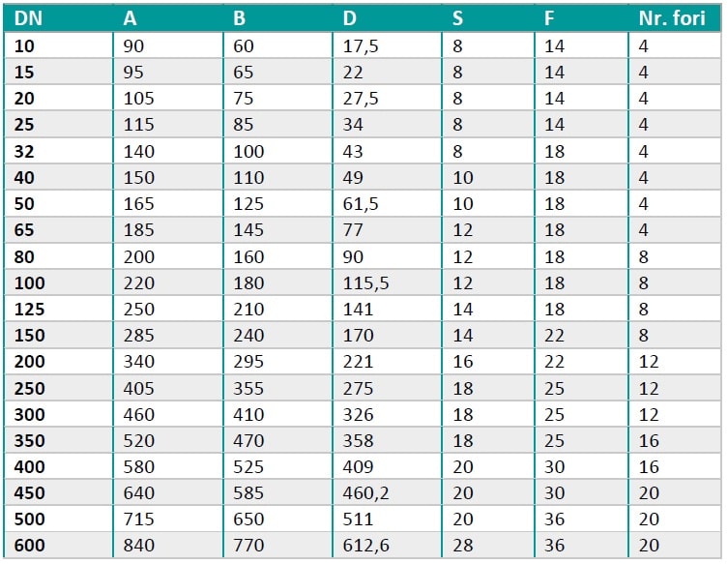The image size is (728, 564).
Task: Click the DN column header
Action: [28, 18]
